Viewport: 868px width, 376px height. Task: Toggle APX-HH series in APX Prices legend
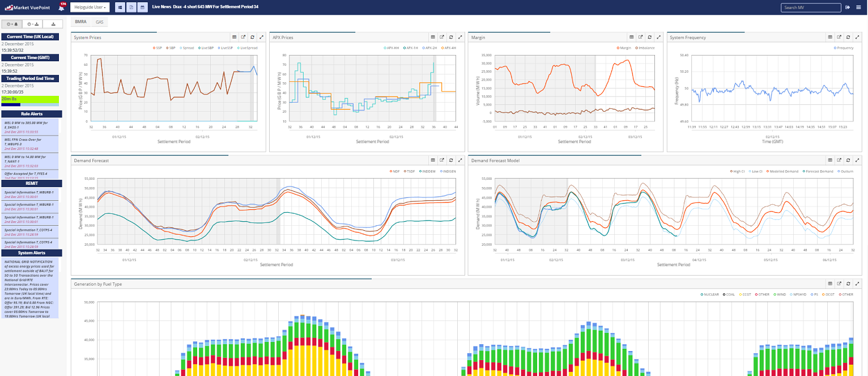click(392, 48)
